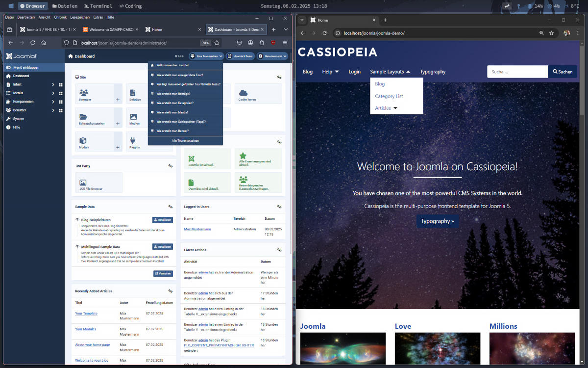Select 'Wie erstellt man Beiträge?' tour
The width and height of the screenshot is (588, 368).
(185, 94)
